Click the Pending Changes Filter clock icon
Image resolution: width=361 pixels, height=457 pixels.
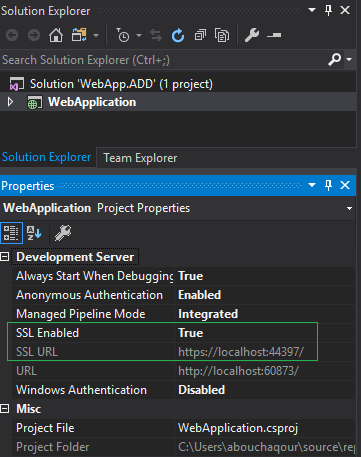coord(123,35)
